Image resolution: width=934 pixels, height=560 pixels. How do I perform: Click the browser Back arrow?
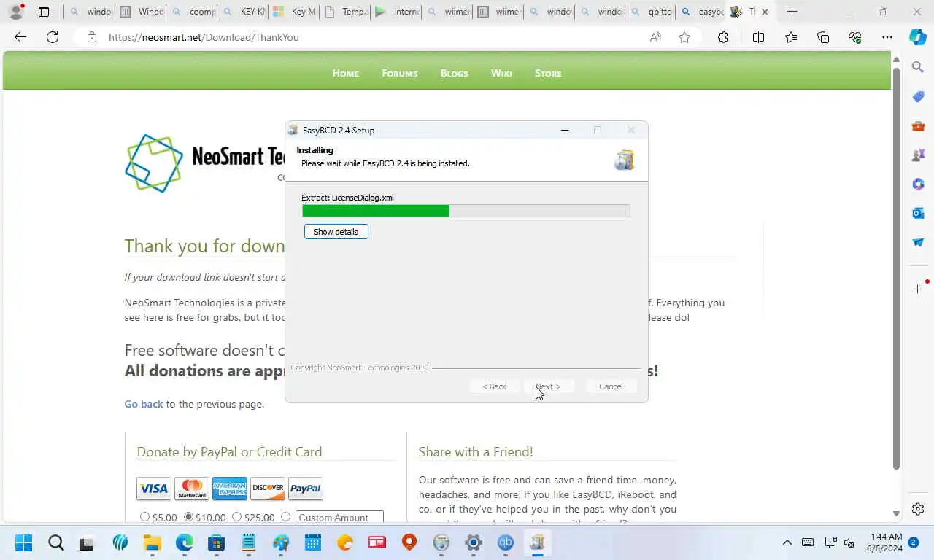coord(20,37)
